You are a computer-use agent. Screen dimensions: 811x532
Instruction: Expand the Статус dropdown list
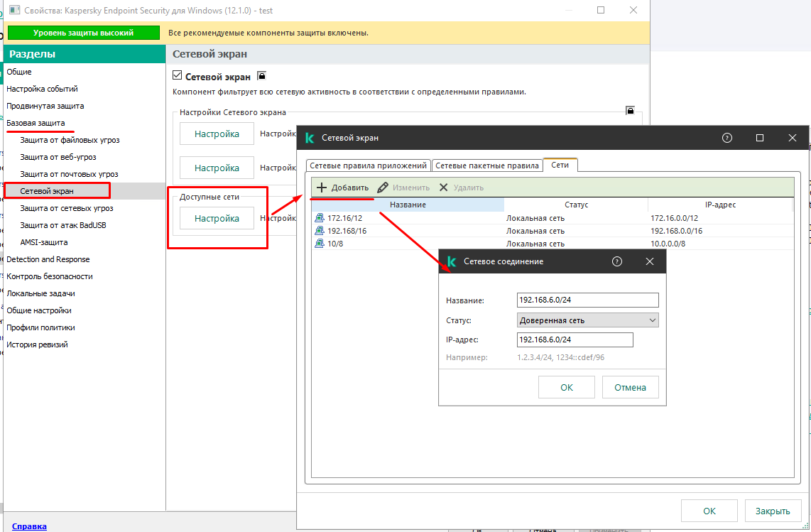click(652, 320)
